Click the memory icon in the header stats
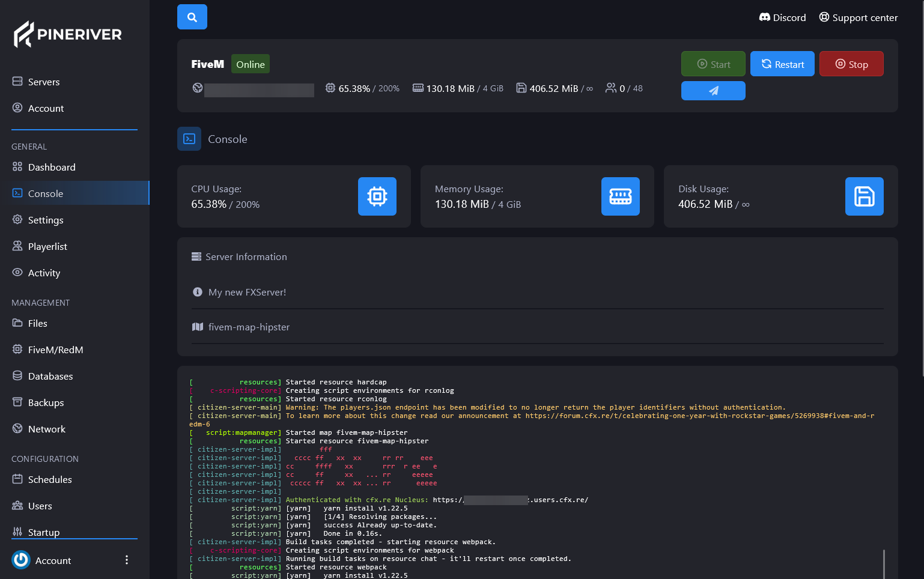 point(418,88)
